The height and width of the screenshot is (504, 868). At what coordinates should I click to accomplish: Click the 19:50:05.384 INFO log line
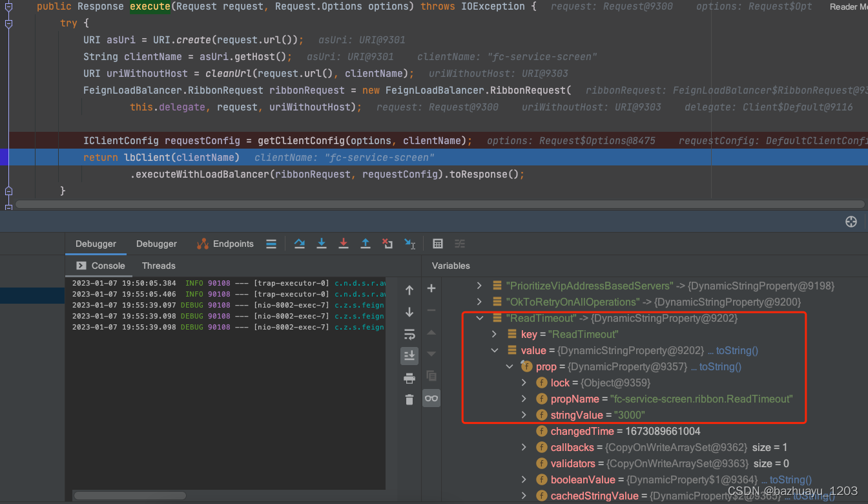229,284
